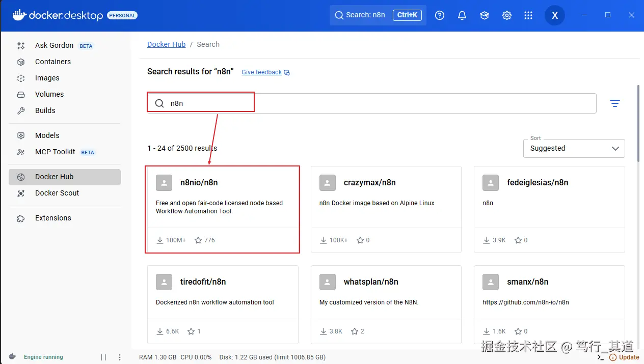
Task: Click the 1 - 24 of 2500 results text
Action: coord(182,148)
